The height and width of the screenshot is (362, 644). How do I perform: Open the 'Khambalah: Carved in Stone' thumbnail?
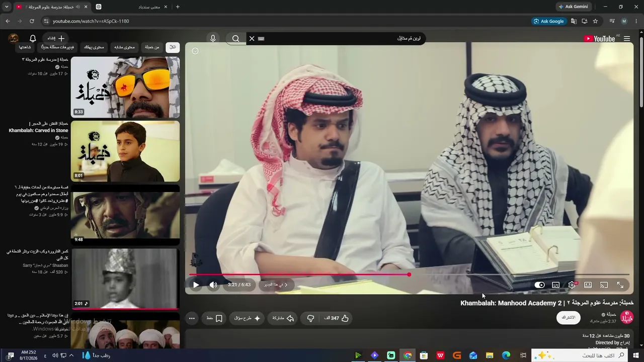[125, 151]
